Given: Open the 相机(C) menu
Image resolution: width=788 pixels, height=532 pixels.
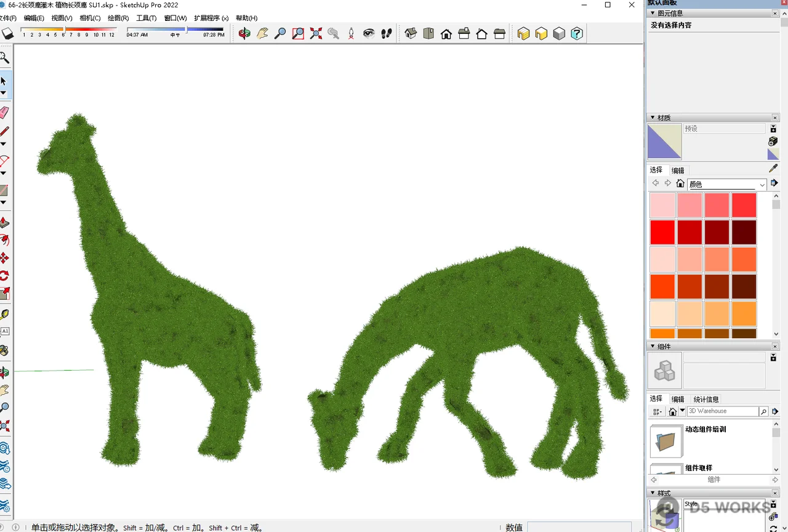Looking at the screenshot, I should coord(90,18).
